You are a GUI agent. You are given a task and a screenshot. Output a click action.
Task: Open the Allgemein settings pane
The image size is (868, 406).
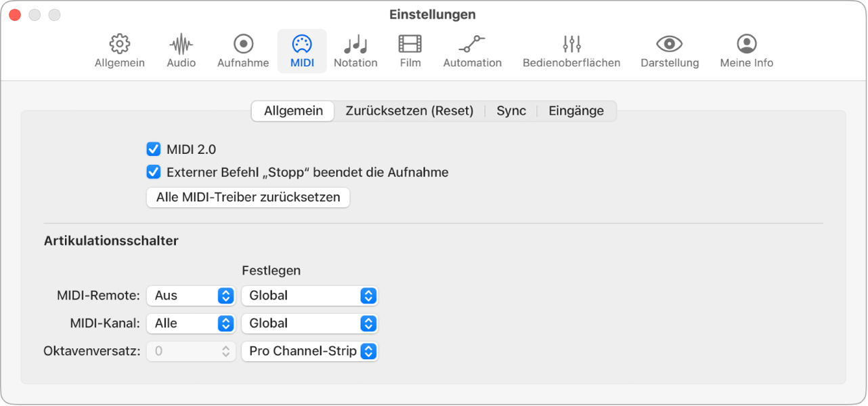point(119,51)
